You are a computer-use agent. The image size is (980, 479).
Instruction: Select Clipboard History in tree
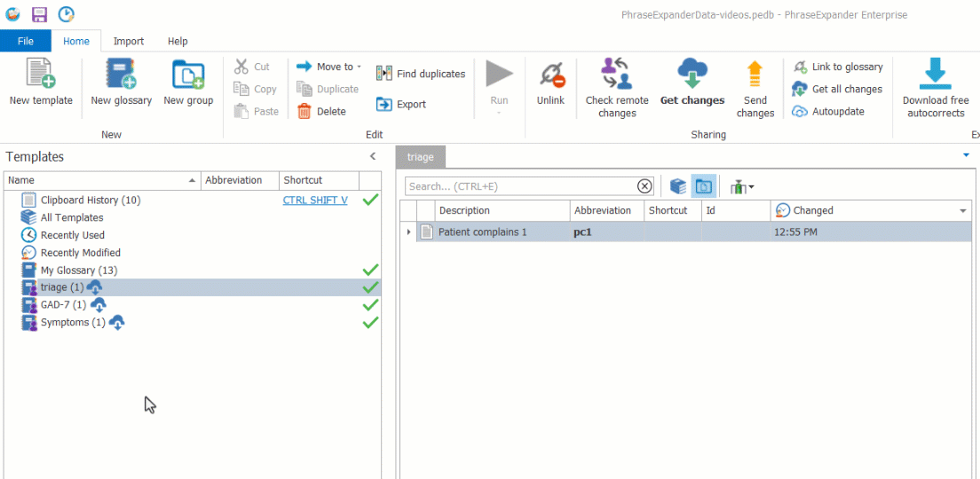point(91,200)
